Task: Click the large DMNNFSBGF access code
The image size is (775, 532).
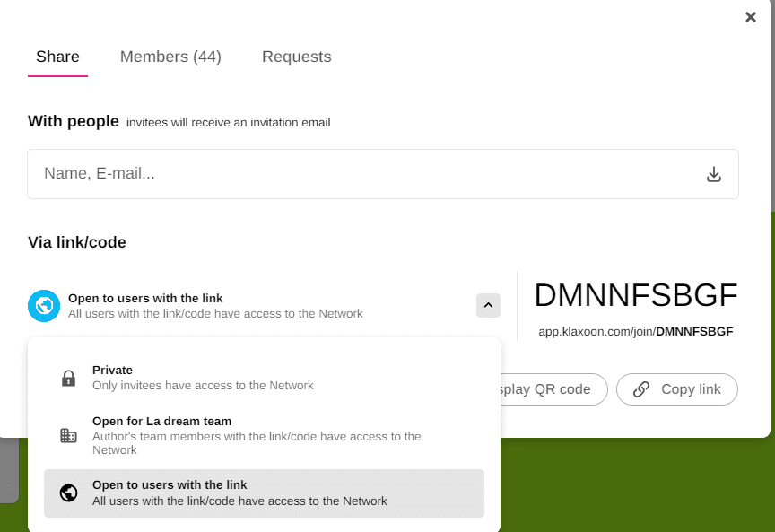Action: tap(635, 295)
